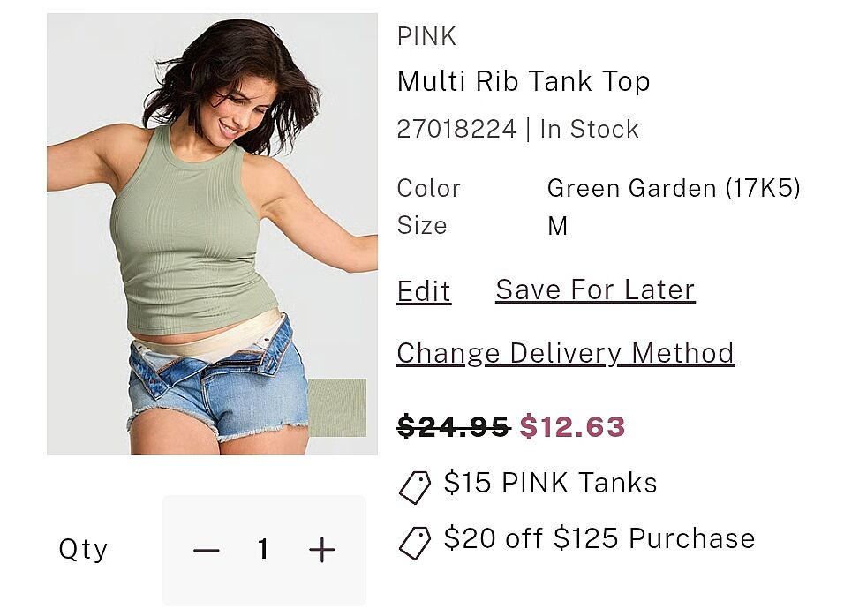Click the minus icon to decrease quantity
844x616 pixels.
(x=206, y=551)
